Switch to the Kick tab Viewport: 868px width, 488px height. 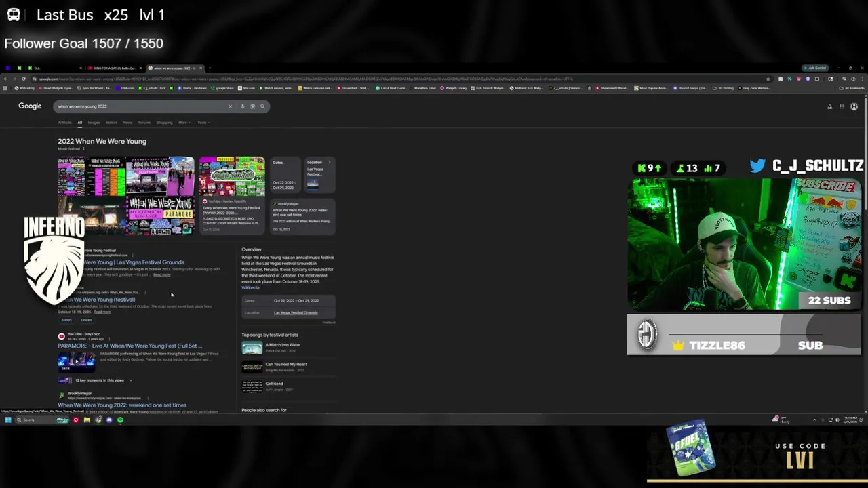tap(56, 68)
